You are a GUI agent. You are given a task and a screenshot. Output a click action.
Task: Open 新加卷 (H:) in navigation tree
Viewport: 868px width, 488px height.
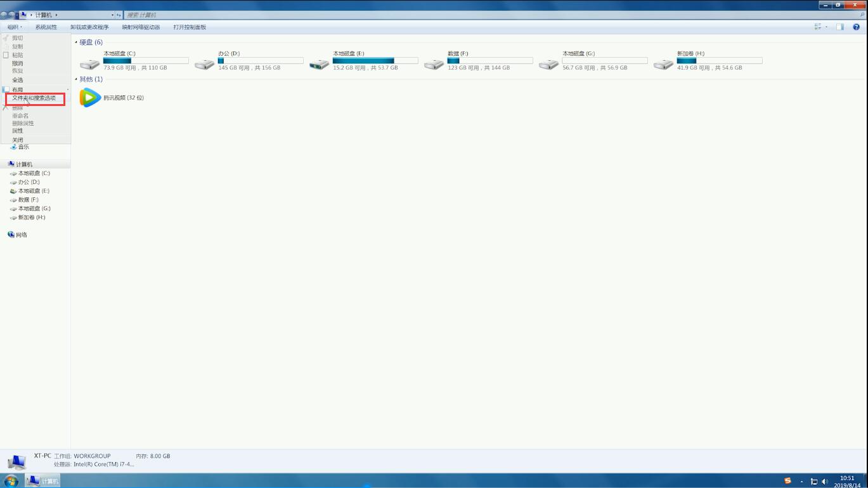(x=32, y=218)
